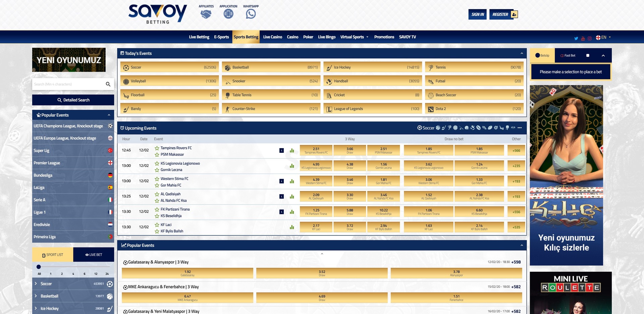Image resolution: width=644 pixels, height=314 pixels.
Task: Open the Application mobile icon
Action: (228, 14)
